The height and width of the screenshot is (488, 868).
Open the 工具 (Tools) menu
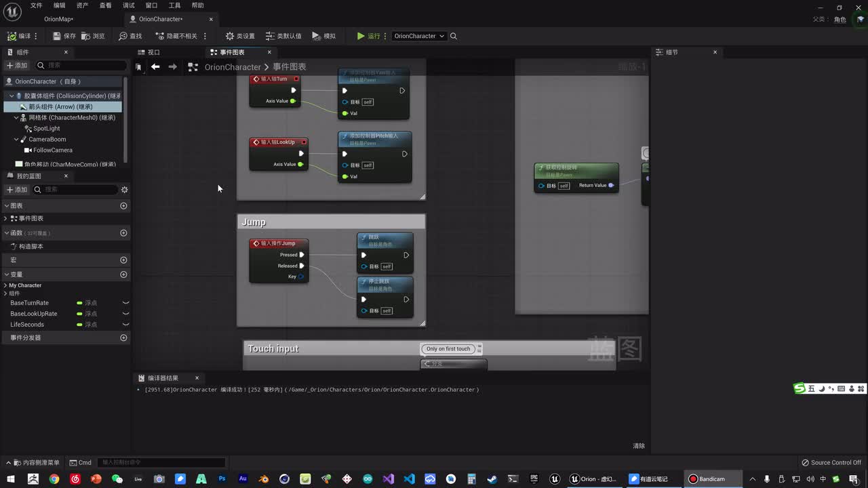coord(174,5)
